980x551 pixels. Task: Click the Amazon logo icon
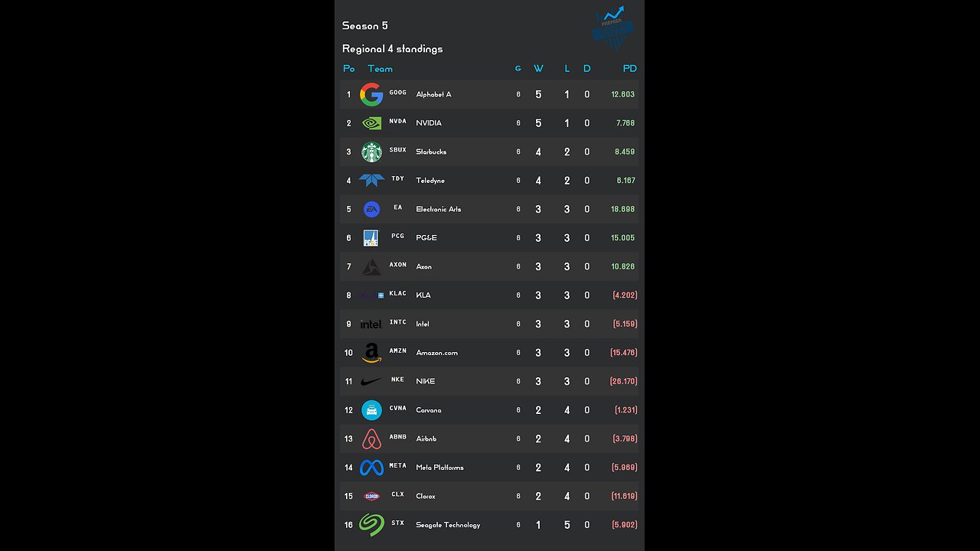(371, 353)
